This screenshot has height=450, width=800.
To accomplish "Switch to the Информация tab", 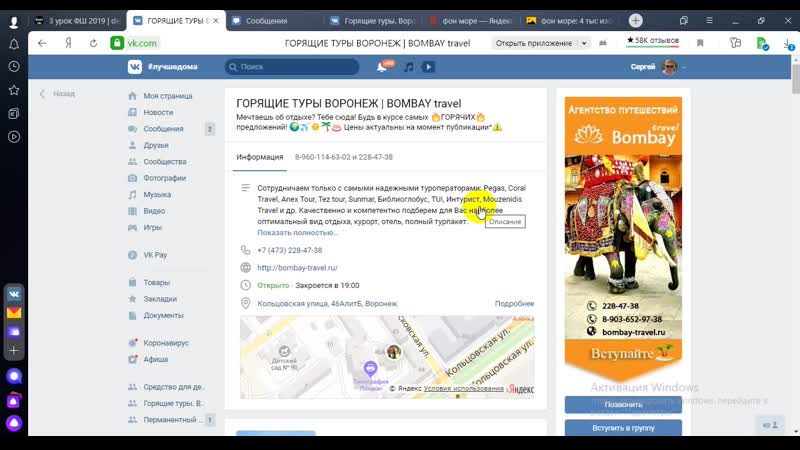I will click(x=260, y=157).
